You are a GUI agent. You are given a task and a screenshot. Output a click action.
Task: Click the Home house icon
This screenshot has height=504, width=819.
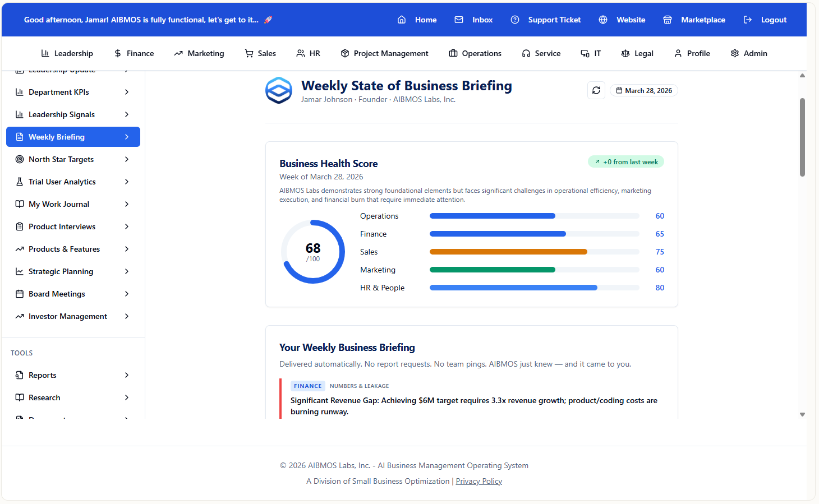[402, 20]
